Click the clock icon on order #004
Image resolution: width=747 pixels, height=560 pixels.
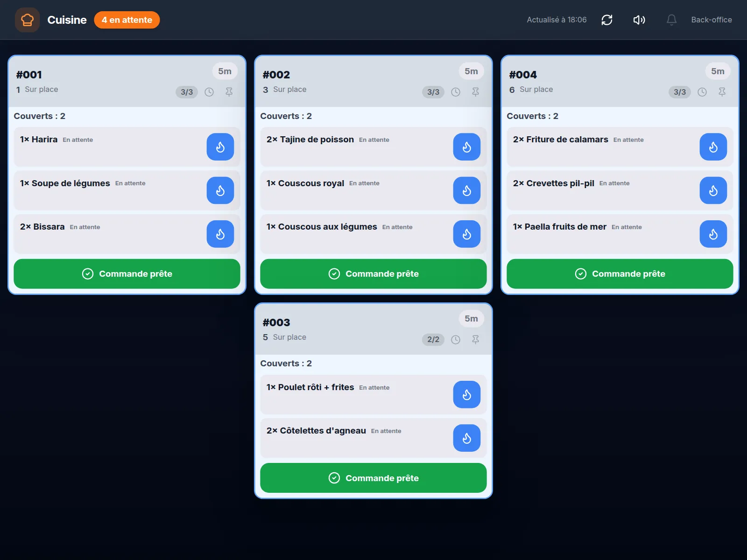coord(702,92)
